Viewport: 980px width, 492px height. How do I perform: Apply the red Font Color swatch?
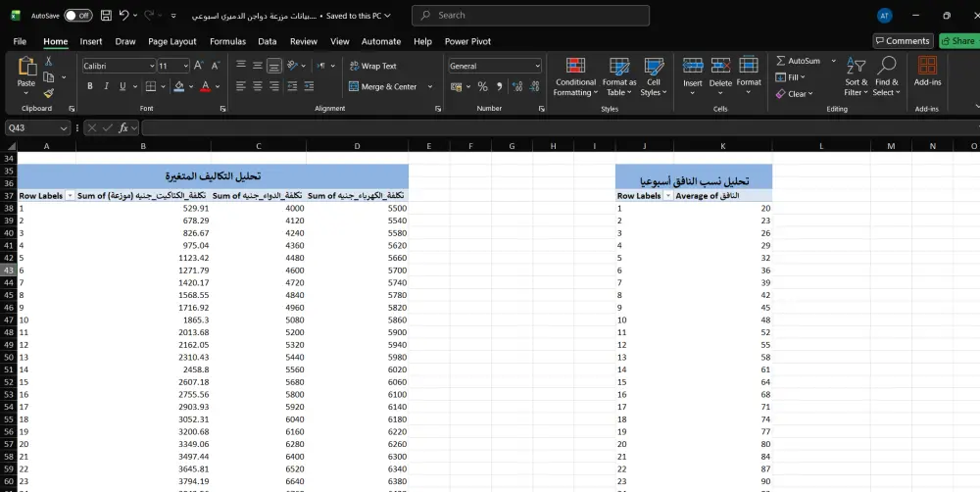pos(205,86)
